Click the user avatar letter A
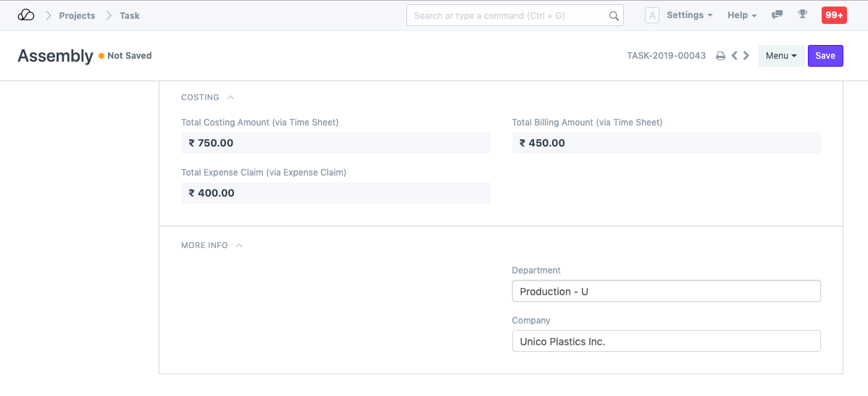The height and width of the screenshot is (396, 868). coord(651,15)
